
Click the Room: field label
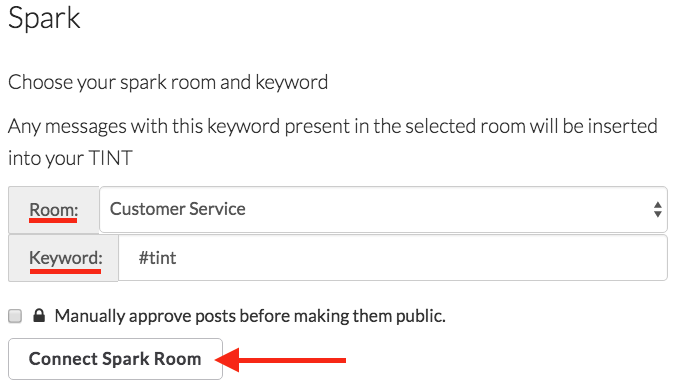(54, 210)
